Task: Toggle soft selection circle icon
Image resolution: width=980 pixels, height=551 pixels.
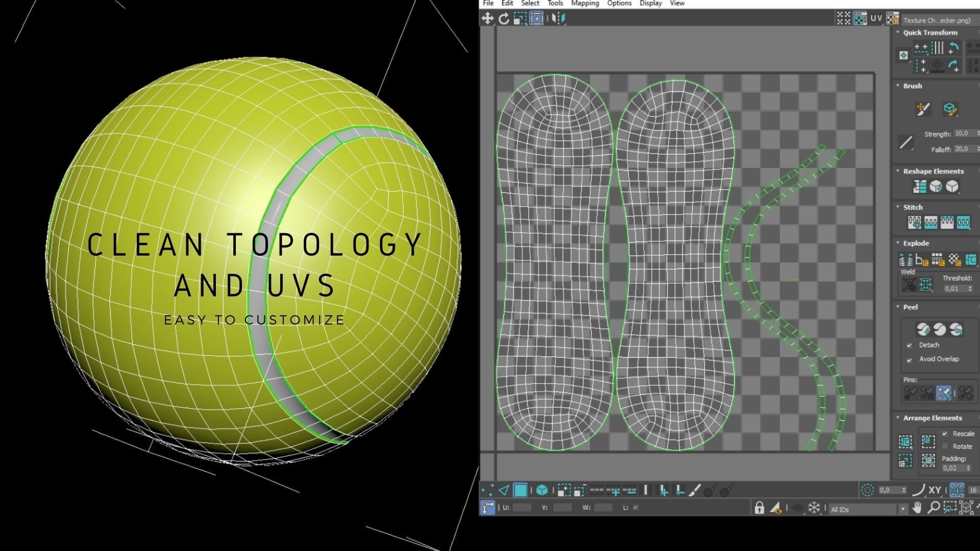Action: tap(867, 491)
